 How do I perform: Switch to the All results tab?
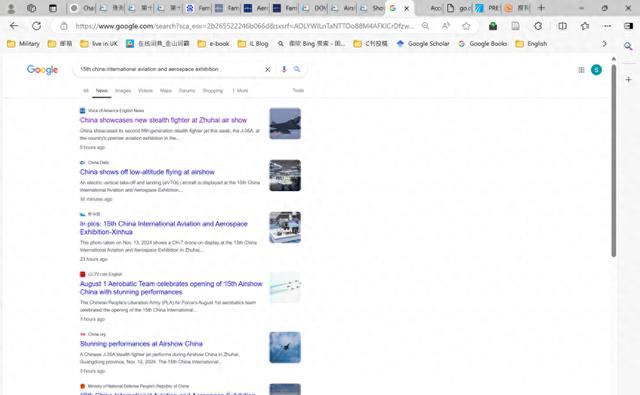tap(86, 91)
